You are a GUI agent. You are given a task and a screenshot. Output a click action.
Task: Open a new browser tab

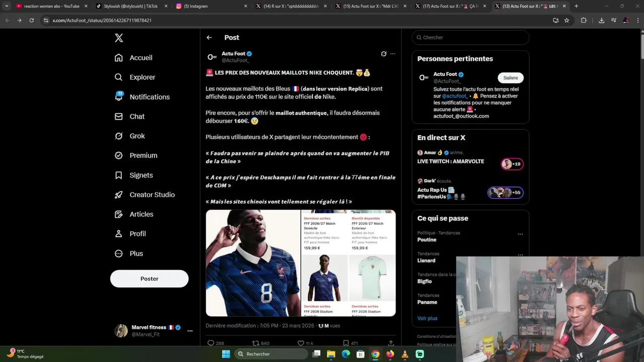(x=576, y=6)
